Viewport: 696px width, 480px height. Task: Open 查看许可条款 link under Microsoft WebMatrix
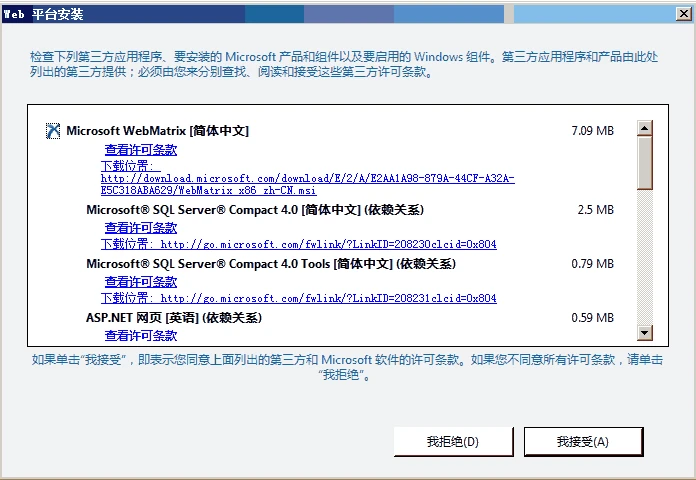[x=141, y=150]
